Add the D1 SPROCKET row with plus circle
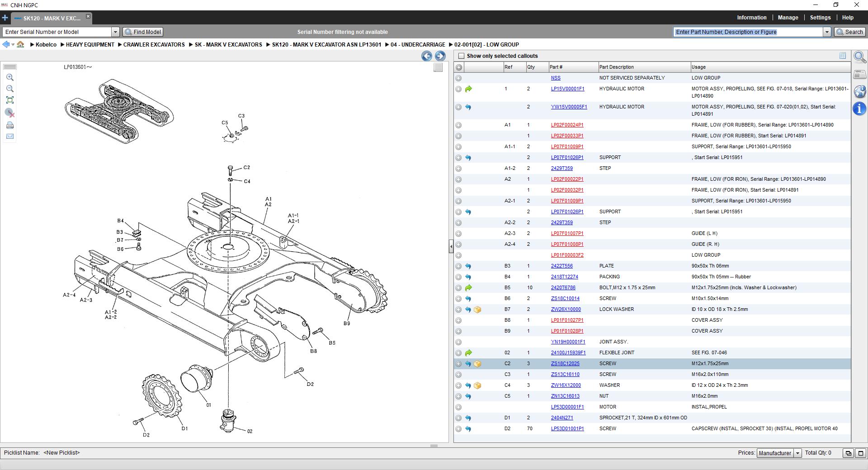The width and height of the screenshot is (868, 470). click(458, 418)
